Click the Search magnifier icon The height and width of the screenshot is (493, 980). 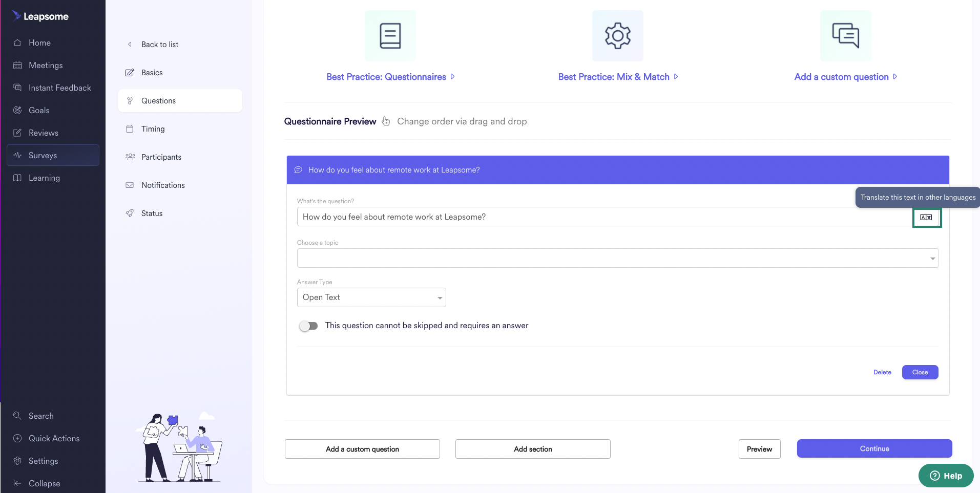tap(17, 416)
